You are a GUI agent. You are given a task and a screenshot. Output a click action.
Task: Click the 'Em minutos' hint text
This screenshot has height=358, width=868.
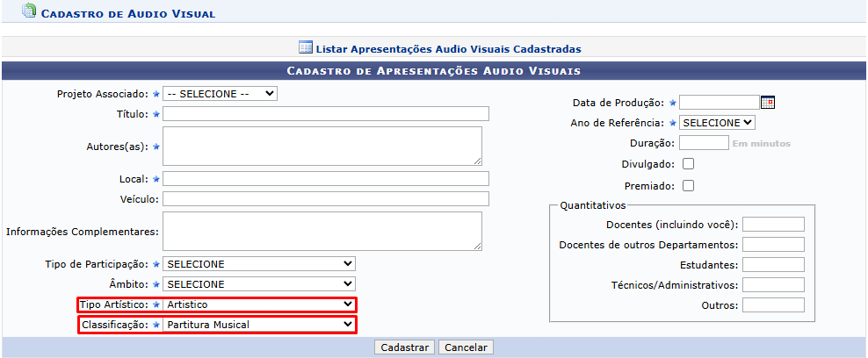pyautogui.click(x=761, y=144)
